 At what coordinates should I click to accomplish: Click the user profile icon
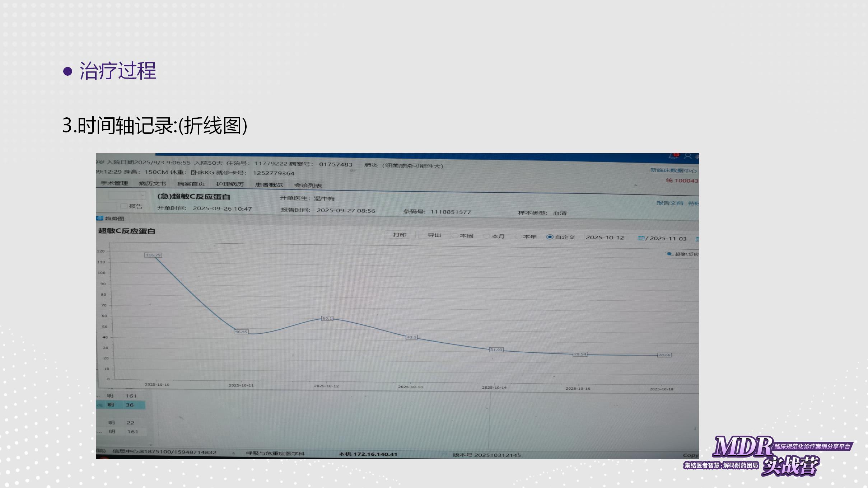click(688, 156)
